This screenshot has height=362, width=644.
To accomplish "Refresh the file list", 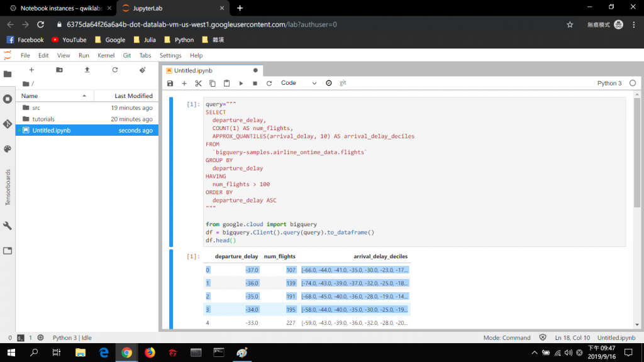I will coord(115,70).
